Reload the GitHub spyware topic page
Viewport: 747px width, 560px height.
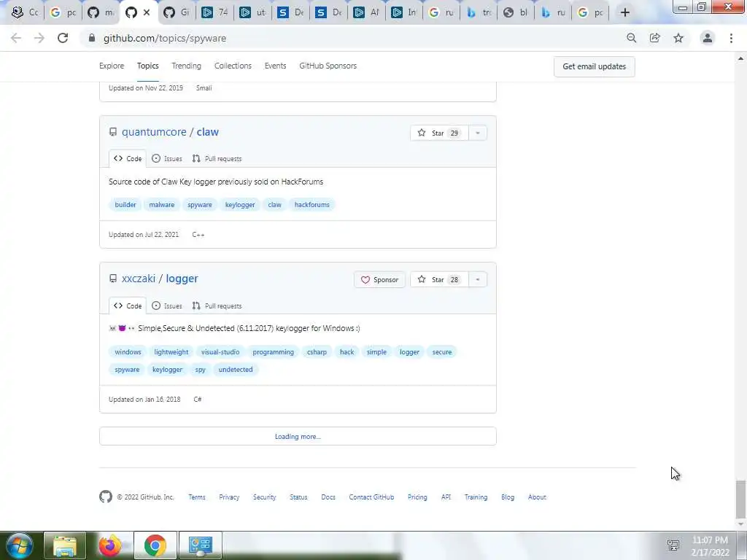coord(63,38)
